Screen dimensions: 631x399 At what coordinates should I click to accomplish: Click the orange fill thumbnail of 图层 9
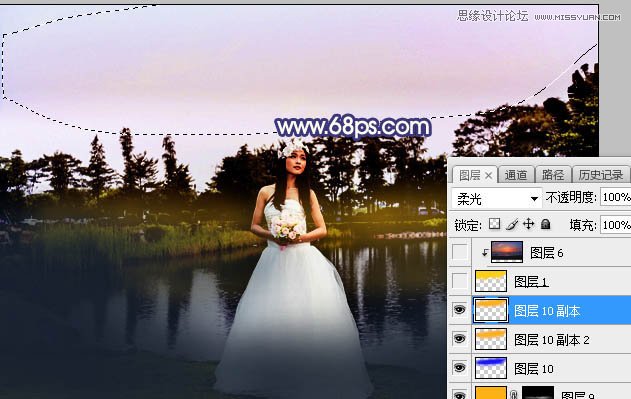[x=491, y=393]
